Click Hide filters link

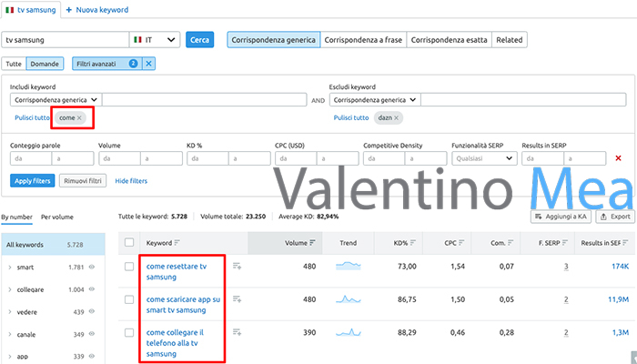[131, 181]
